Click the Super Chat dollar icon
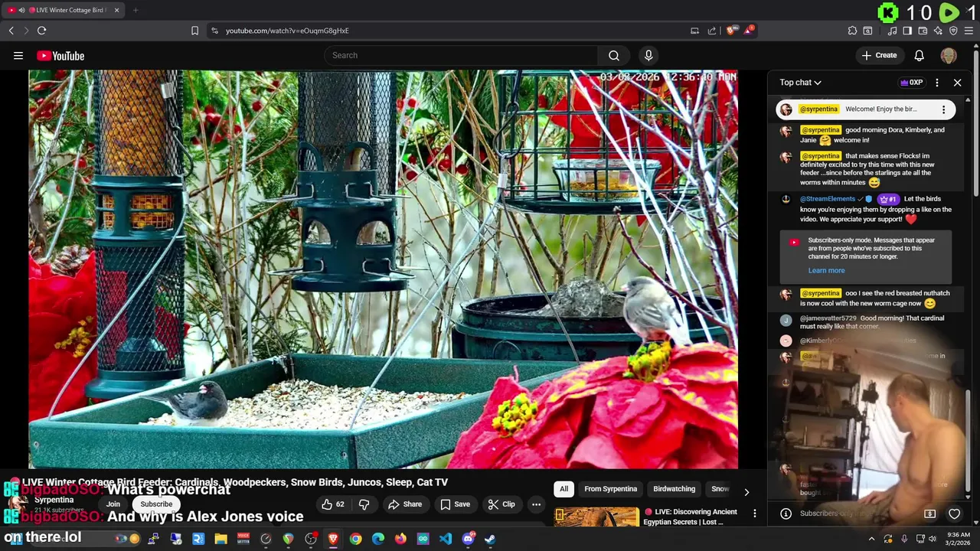 pyautogui.click(x=929, y=514)
